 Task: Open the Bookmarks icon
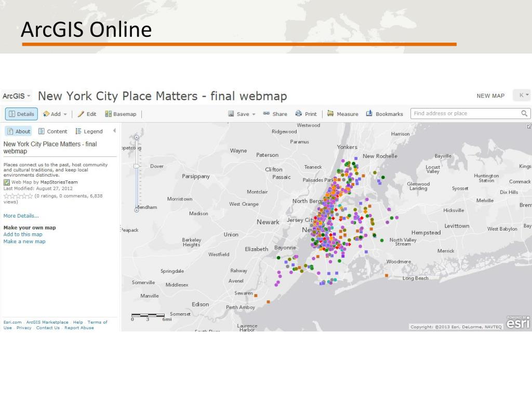369,113
